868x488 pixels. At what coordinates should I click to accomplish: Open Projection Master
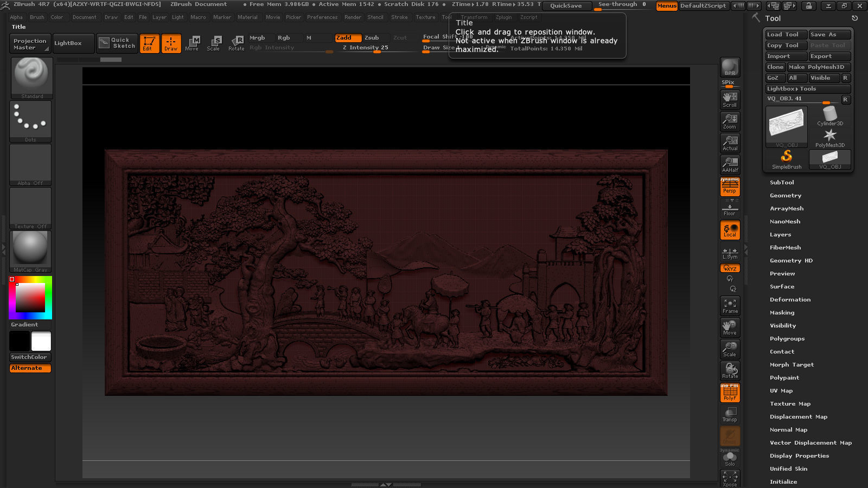click(x=30, y=44)
